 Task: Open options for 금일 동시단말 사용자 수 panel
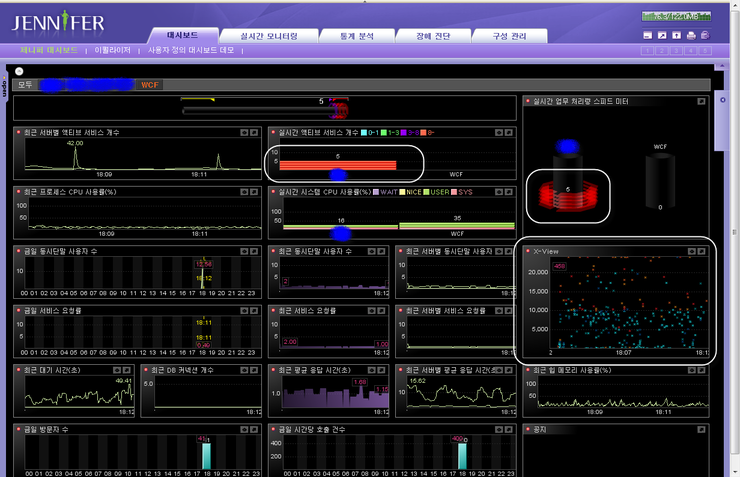coord(244,251)
